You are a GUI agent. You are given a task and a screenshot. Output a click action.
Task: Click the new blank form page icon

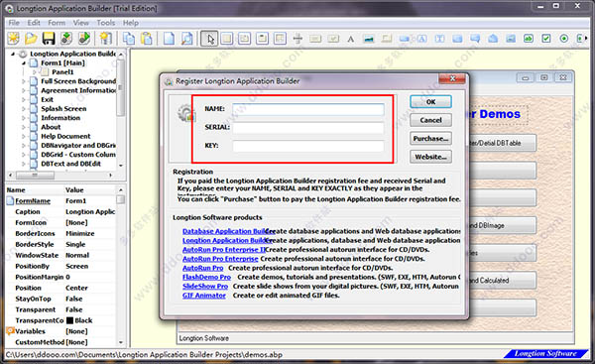pyautogui.click(x=169, y=39)
